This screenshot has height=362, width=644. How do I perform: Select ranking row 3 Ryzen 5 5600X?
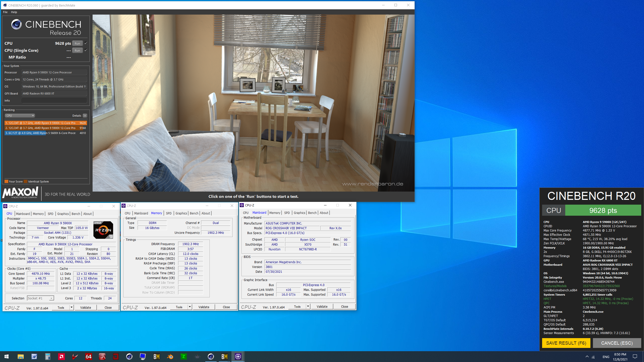pos(46,133)
